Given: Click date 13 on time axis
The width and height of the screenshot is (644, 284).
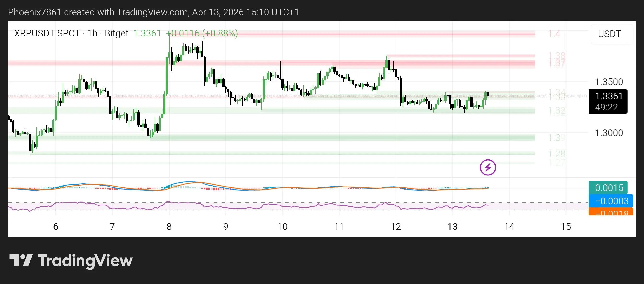Looking at the screenshot, I should tap(452, 227).
